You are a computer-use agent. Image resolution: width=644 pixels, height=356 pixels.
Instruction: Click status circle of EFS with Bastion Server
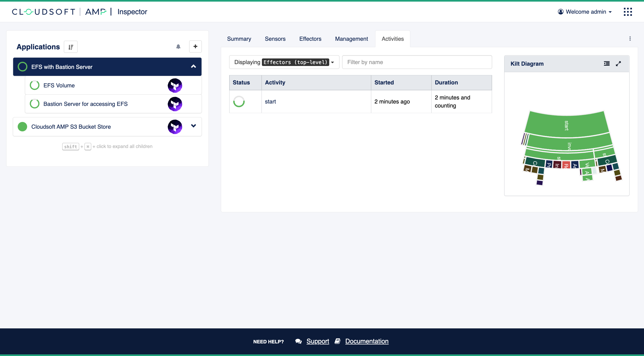click(23, 67)
